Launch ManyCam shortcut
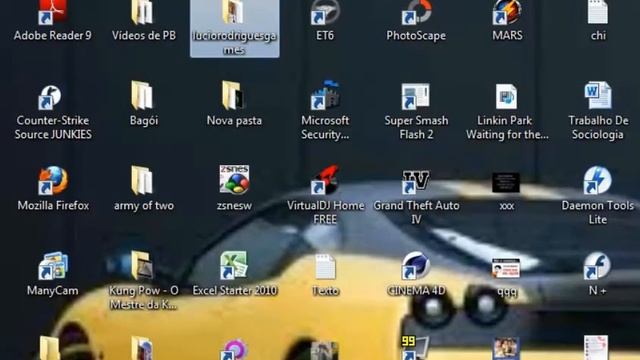Image resolution: width=640 pixels, height=360 pixels. point(53,274)
